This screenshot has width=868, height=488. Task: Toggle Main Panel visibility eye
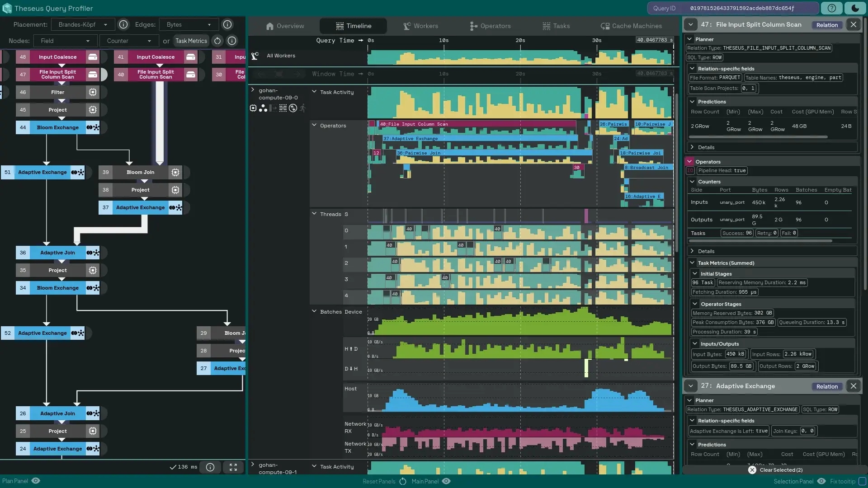(446, 481)
